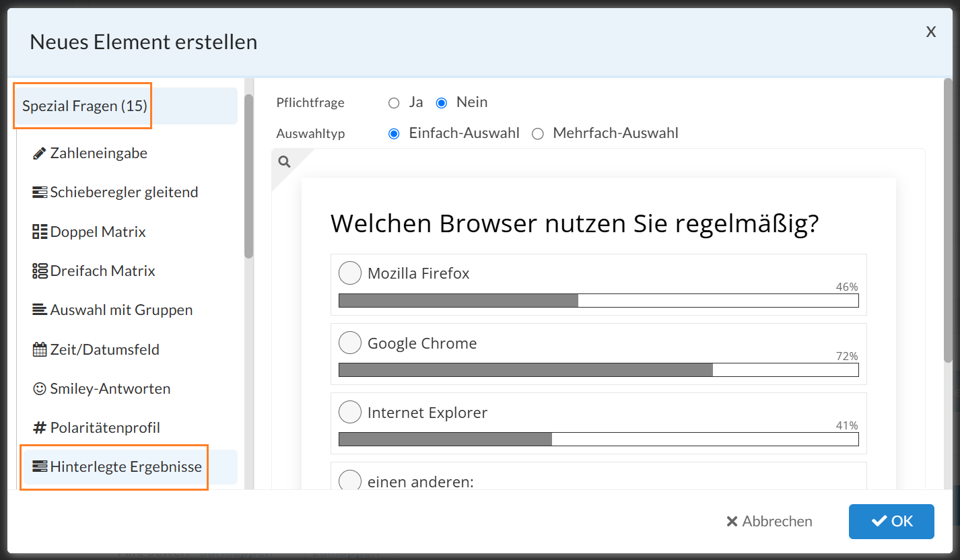Click the pencil icon beside Zahleneingabe

point(40,153)
